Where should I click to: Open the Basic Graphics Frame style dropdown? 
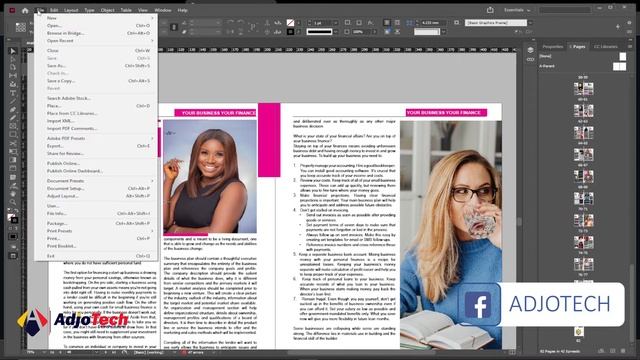point(530,23)
